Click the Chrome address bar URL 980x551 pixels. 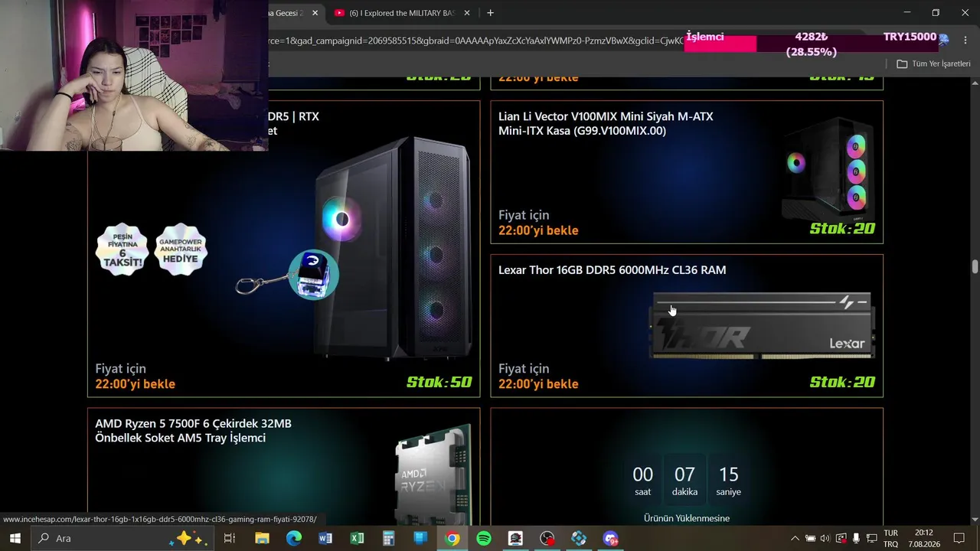pos(475,41)
